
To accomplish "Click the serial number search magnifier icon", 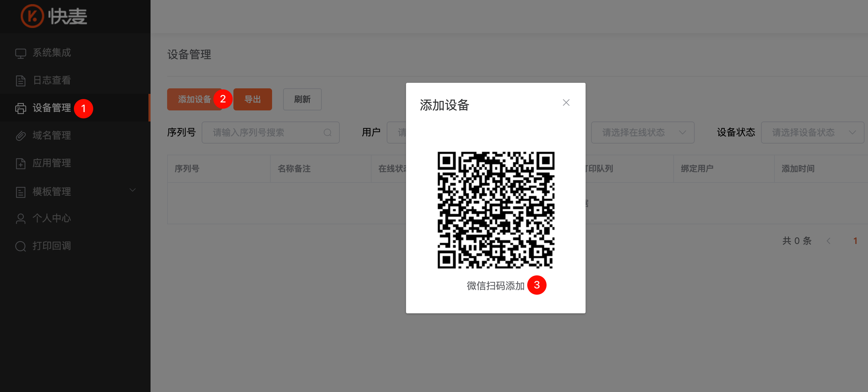I will pos(327,133).
